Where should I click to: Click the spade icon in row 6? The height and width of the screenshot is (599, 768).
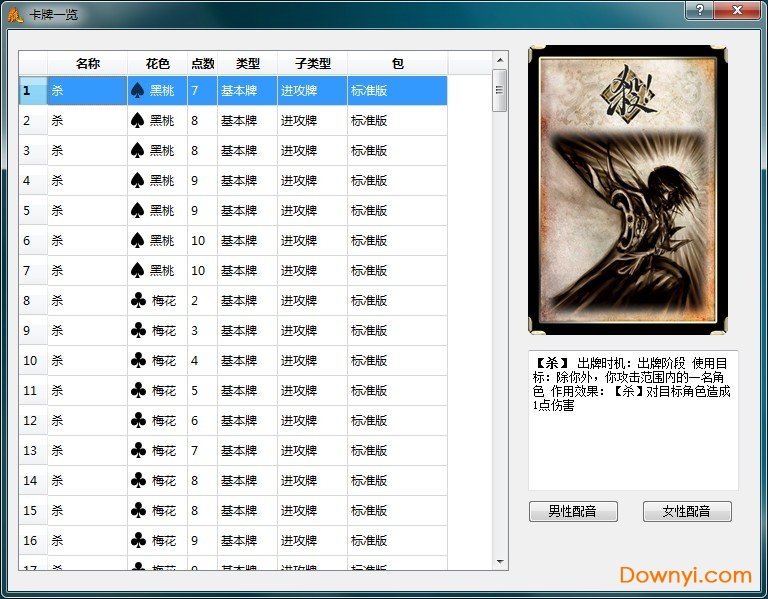coord(138,240)
